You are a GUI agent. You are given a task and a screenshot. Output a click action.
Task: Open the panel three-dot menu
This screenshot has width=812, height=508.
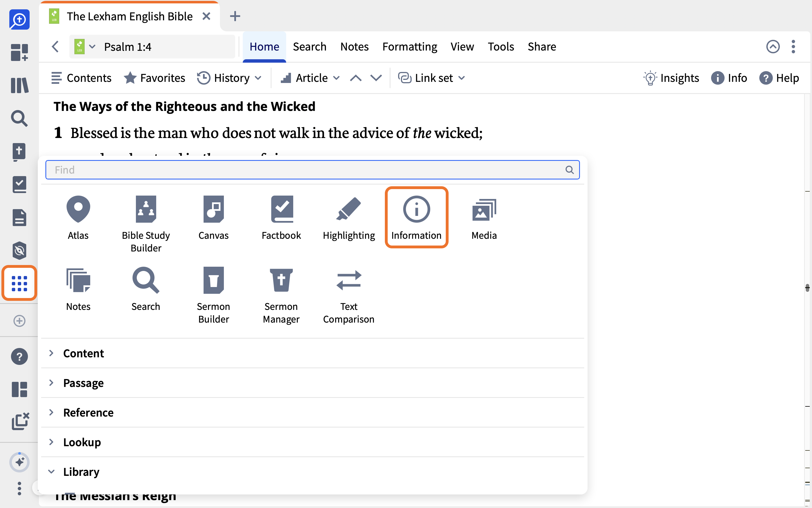coord(794,47)
